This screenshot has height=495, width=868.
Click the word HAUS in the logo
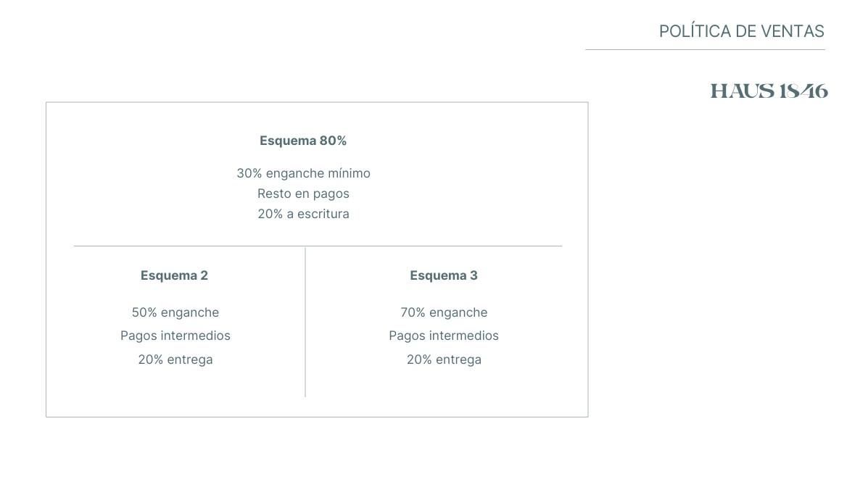tap(743, 91)
